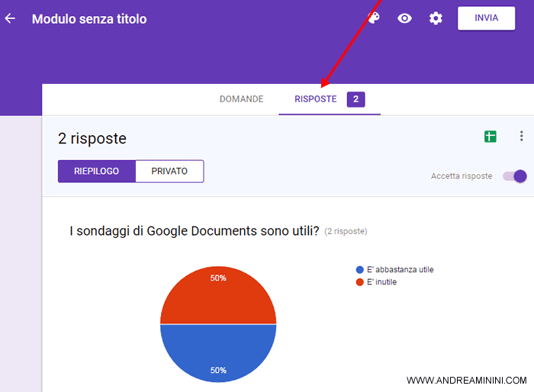The width and height of the screenshot is (534, 392).
Task: Click the blue legend dot for abbastanza utile
Action: click(359, 270)
